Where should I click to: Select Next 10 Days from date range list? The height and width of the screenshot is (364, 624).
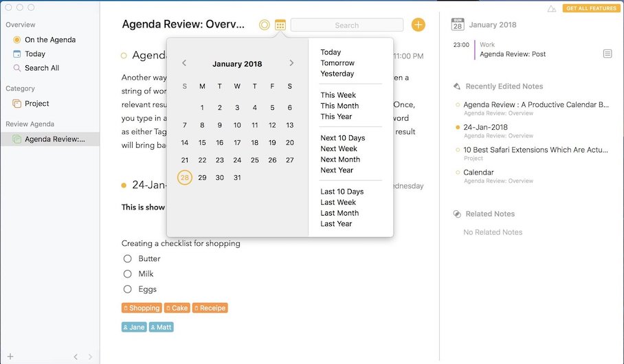click(x=342, y=138)
